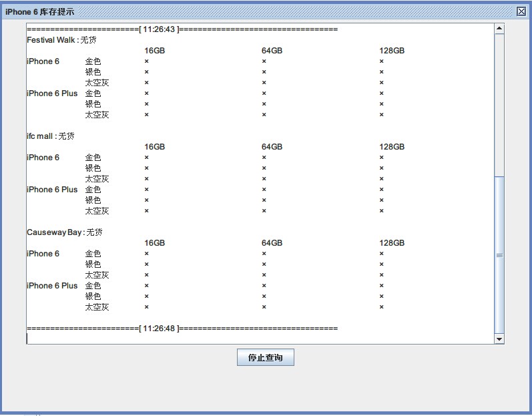532x416 pixels.
Task: Click iPhone 6 label under Festival Walk
Action: pos(43,61)
